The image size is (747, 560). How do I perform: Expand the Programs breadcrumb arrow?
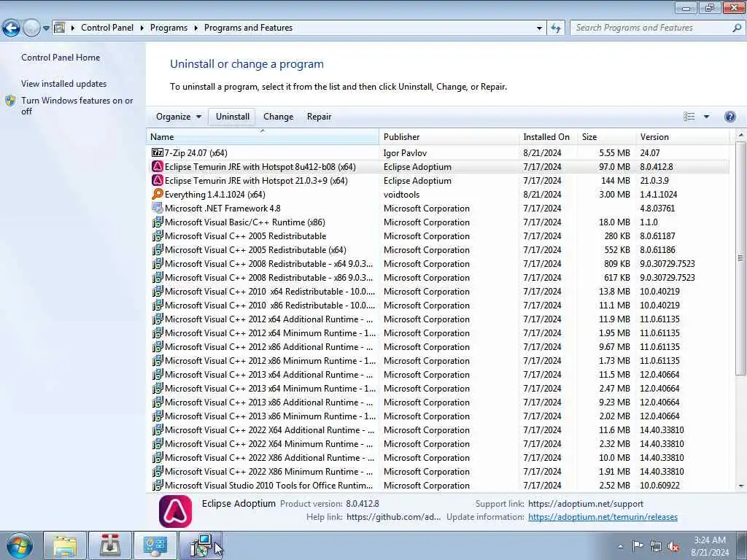(196, 28)
